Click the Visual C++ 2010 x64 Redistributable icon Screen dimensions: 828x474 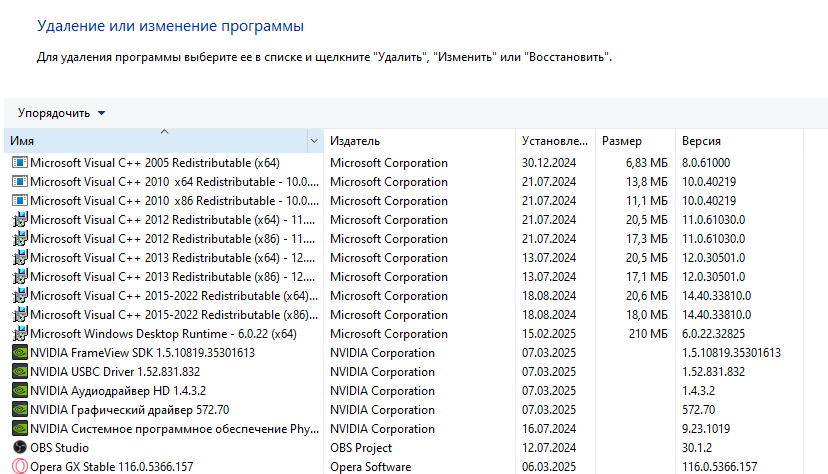coord(20,182)
